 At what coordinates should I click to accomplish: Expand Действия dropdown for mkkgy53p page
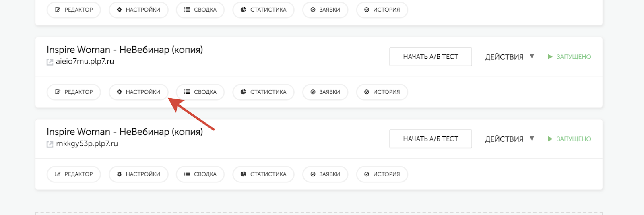click(510, 139)
